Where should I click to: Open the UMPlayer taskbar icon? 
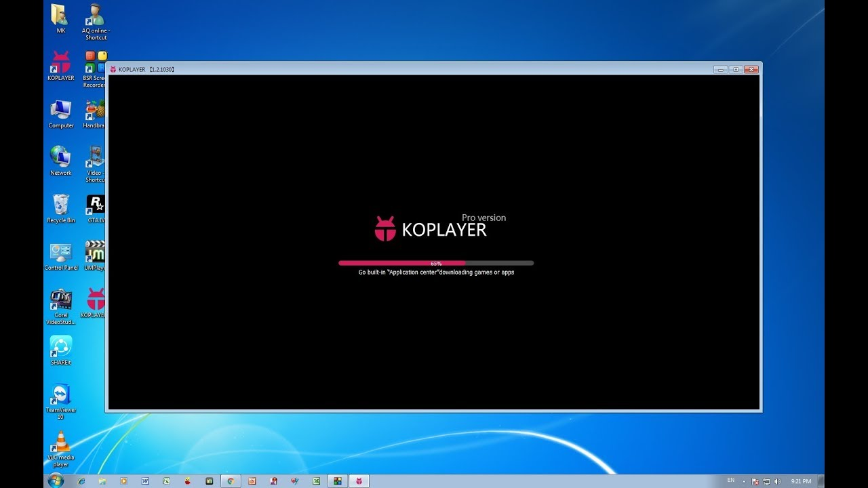(x=209, y=481)
